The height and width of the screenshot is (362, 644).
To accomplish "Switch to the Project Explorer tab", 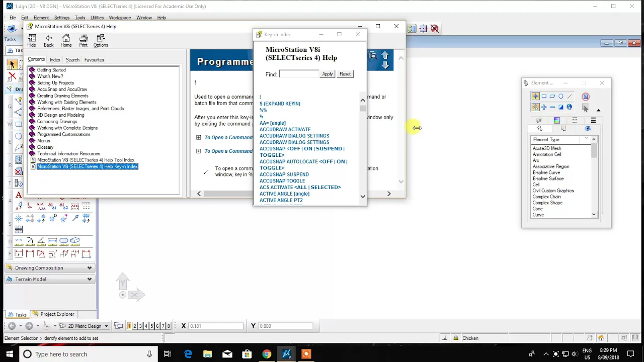I will [x=53, y=314].
